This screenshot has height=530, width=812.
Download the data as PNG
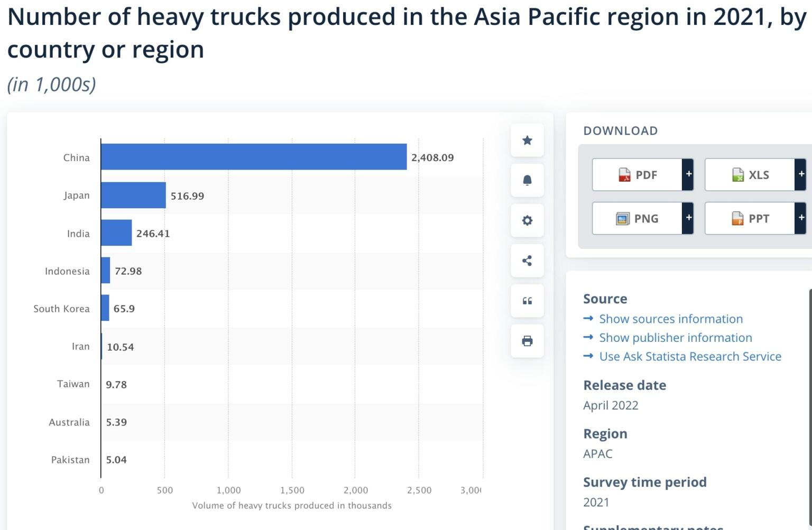(642, 218)
